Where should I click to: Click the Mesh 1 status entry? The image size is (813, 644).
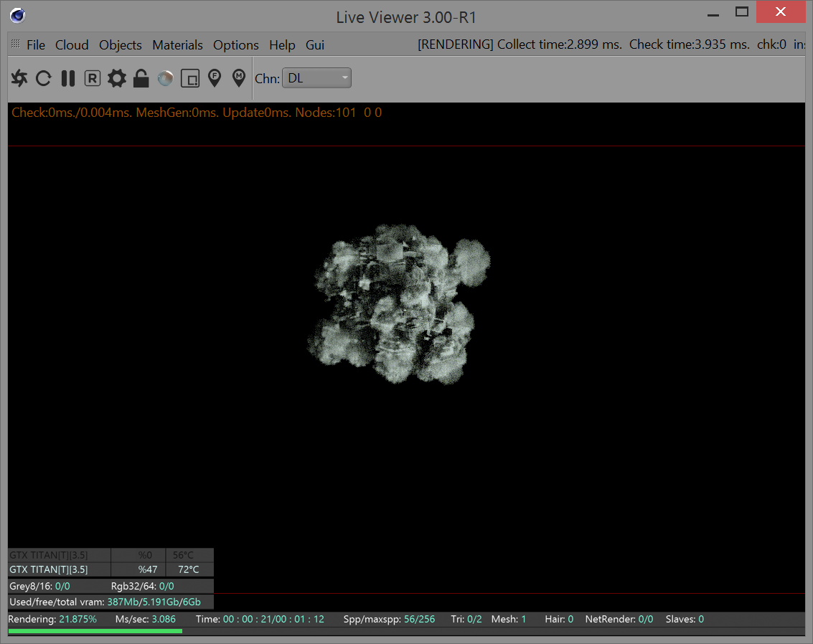click(x=509, y=619)
